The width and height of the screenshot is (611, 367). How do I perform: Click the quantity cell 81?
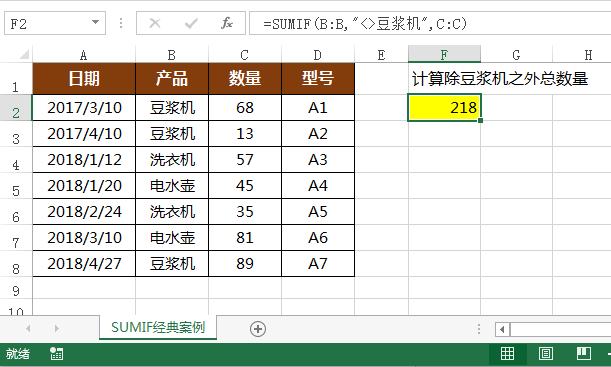pyautogui.click(x=245, y=238)
